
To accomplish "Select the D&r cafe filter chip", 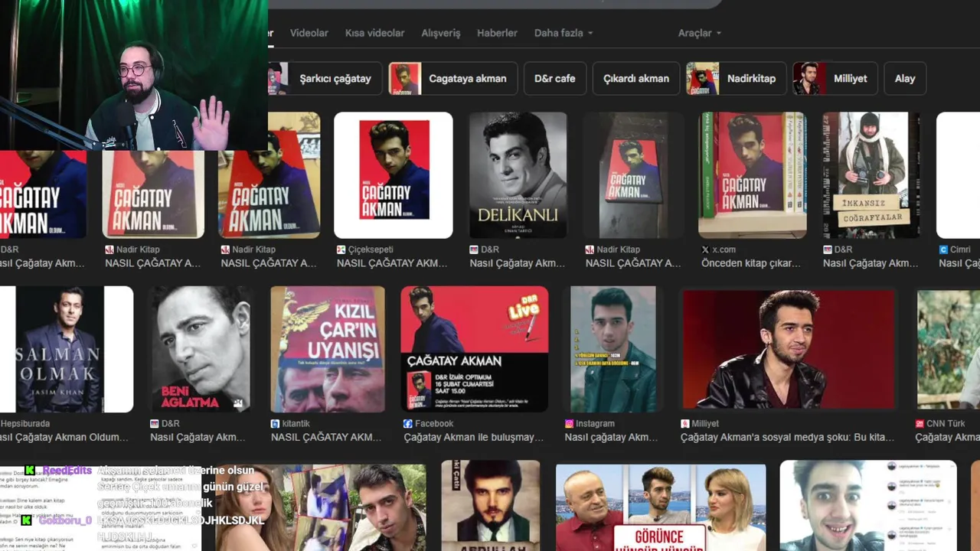I will click(x=554, y=78).
